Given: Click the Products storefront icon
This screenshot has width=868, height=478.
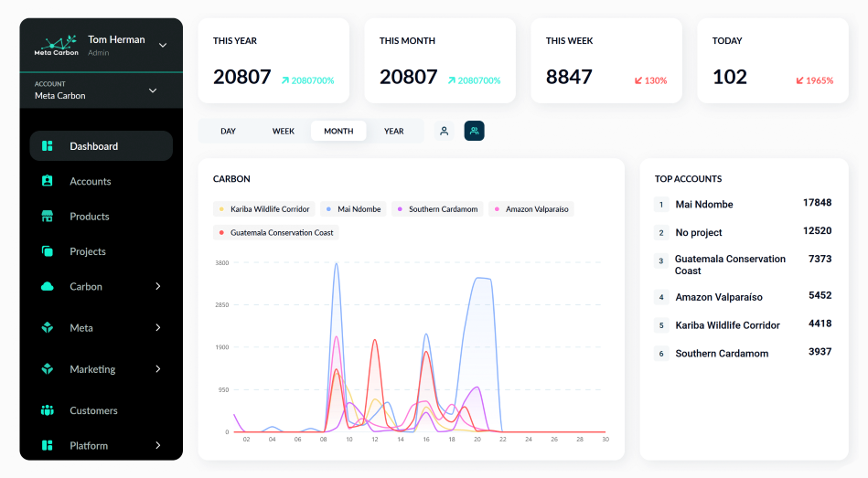Looking at the screenshot, I should click(x=47, y=217).
